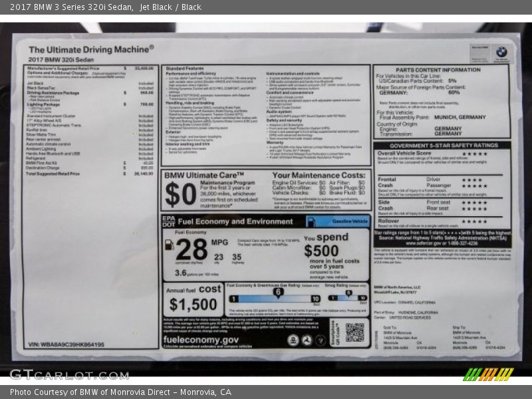This screenshot has width=532, height=399.
Task: Click the 'Ship To' address block
Action: pos(479,338)
